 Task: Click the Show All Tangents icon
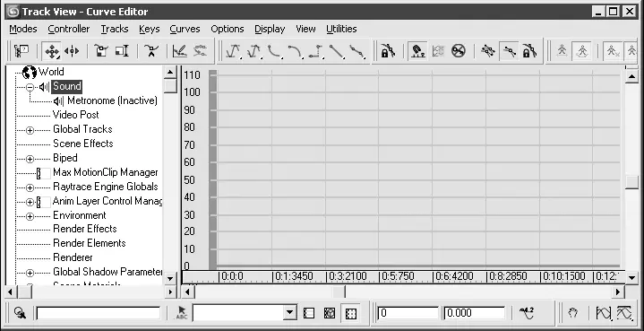[488, 51]
